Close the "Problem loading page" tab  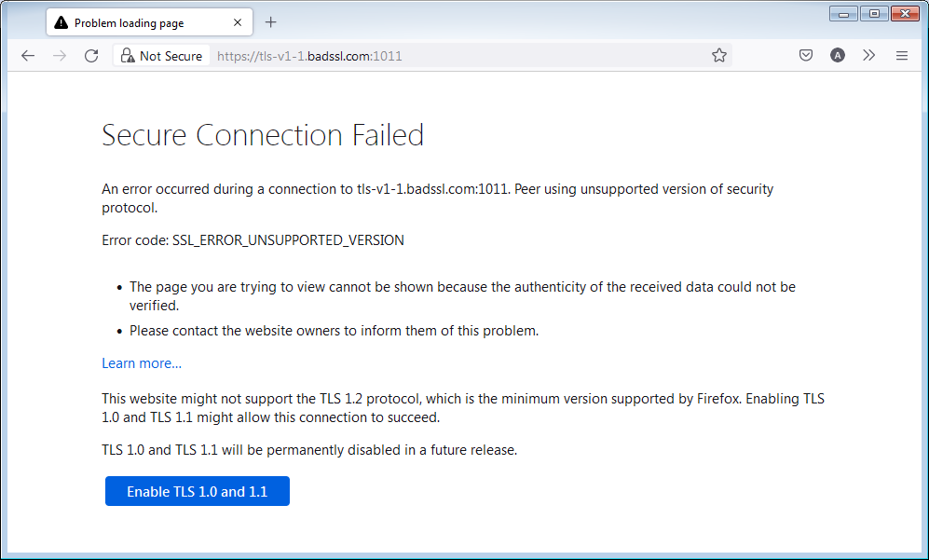click(x=238, y=22)
